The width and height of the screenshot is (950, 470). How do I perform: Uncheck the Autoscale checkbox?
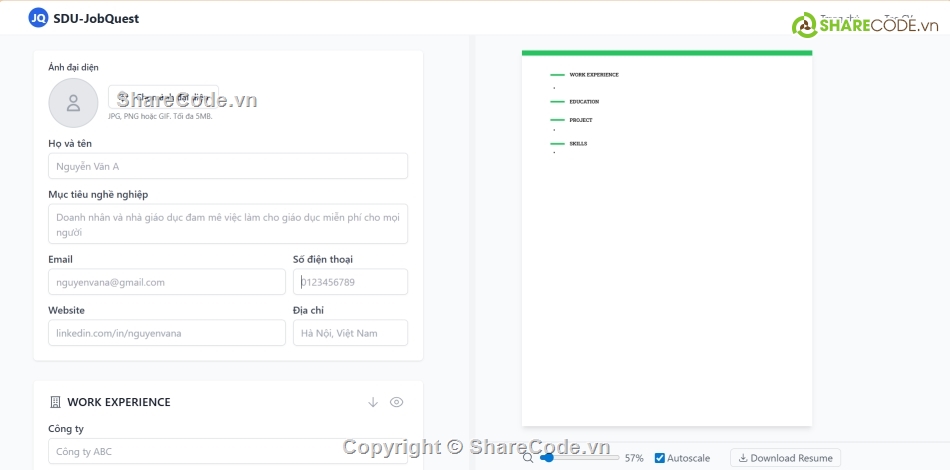(660, 458)
